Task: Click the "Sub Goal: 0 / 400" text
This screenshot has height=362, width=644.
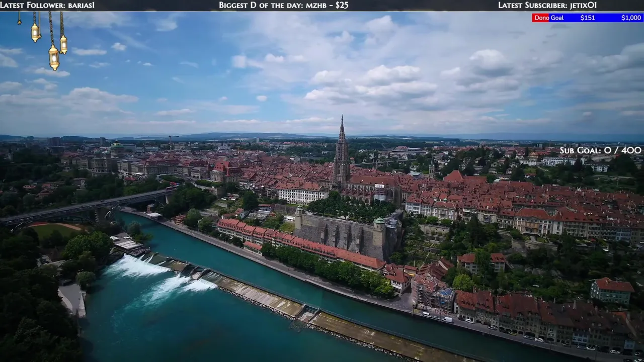Action: click(x=601, y=150)
